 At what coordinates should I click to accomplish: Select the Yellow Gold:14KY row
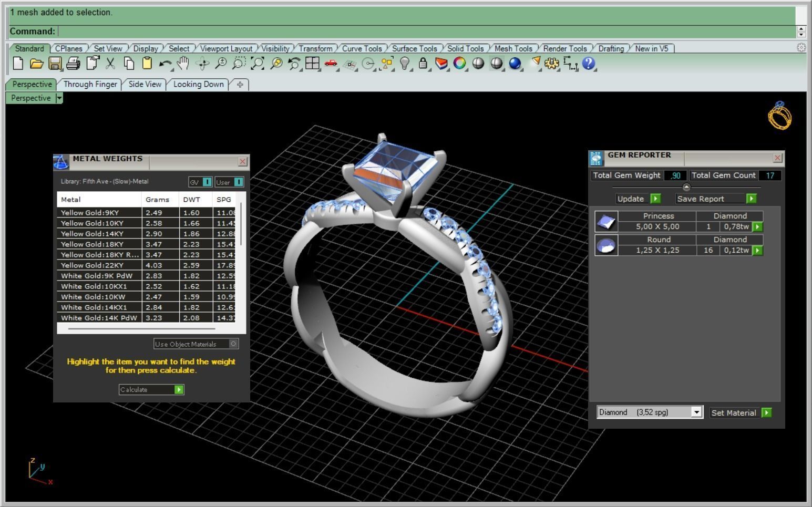coord(147,234)
